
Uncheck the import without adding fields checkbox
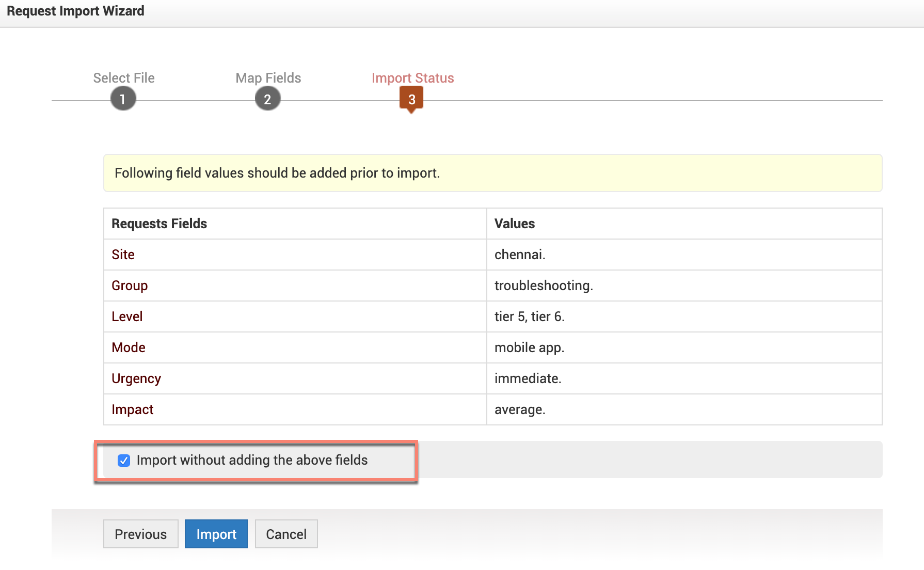(124, 461)
